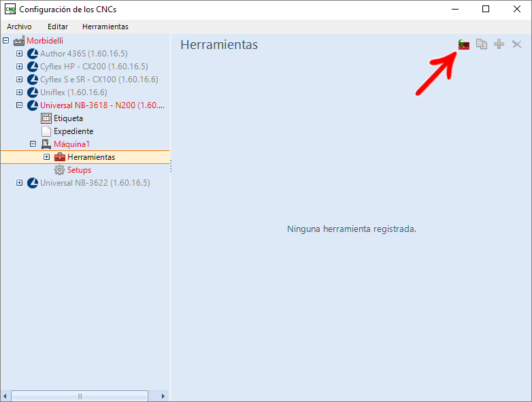532x402 pixels.
Task: Click the delete tool X icon
Action: (517, 44)
